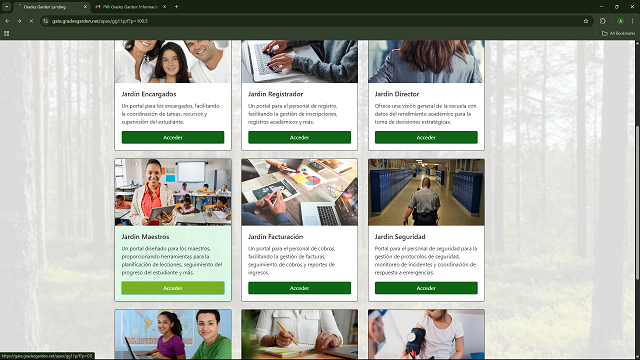Access the Jardín Maestros portal
This screenshot has width=640, height=360.
click(x=173, y=288)
